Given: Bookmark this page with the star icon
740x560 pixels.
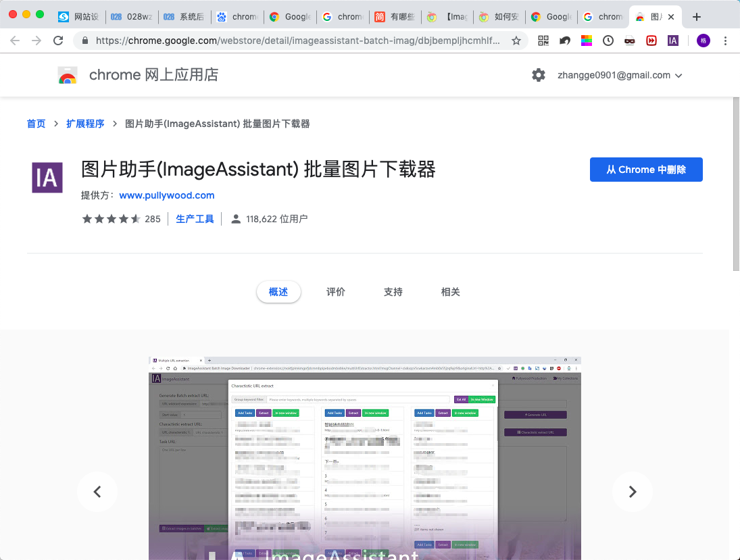Looking at the screenshot, I should [x=516, y=41].
